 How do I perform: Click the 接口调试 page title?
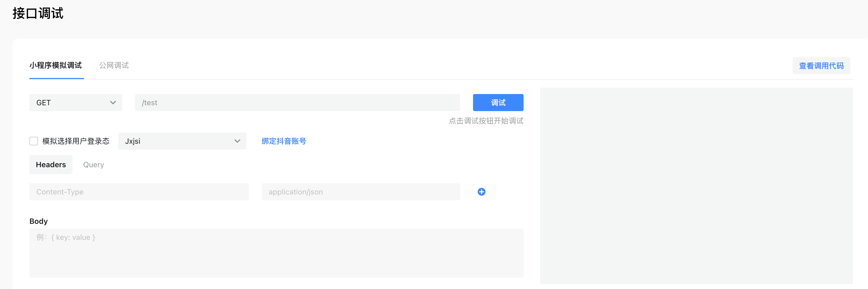click(x=38, y=13)
